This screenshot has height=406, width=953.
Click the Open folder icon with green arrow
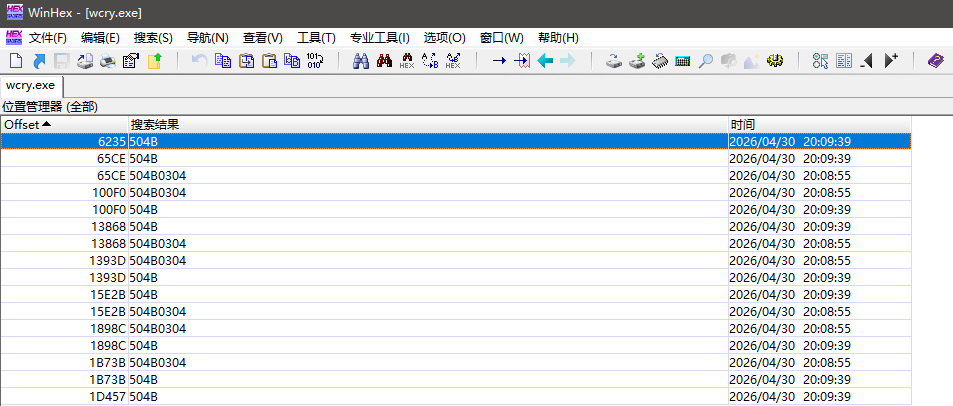pyautogui.click(x=154, y=61)
